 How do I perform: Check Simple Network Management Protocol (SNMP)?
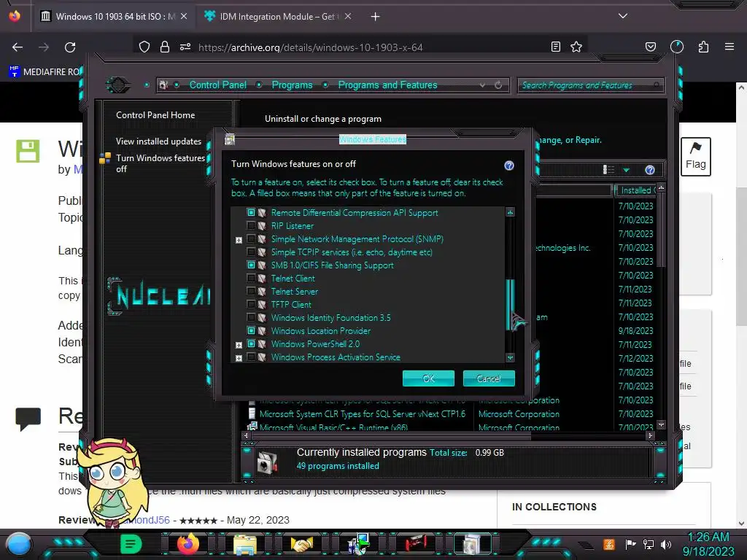click(x=251, y=238)
